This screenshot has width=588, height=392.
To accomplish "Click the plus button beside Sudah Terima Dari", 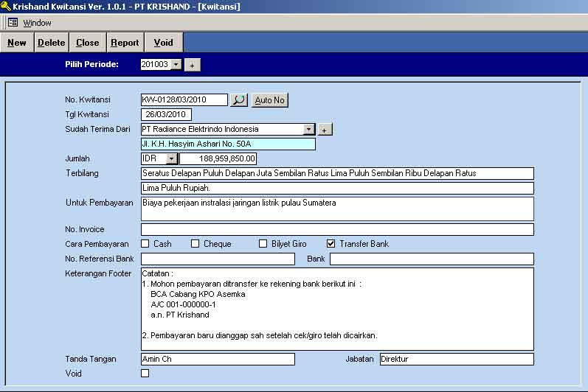I will click(x=325, y=130).
